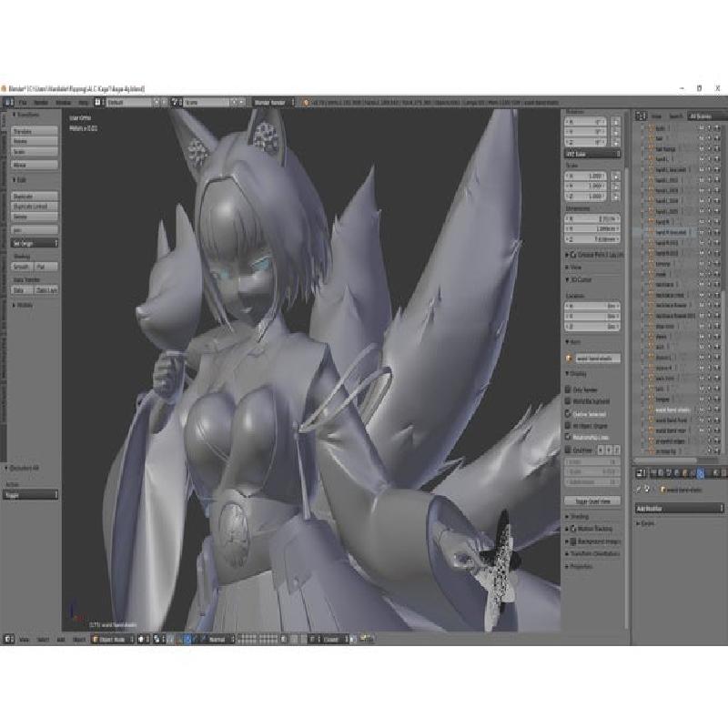
Task: Switch to the Render properties tab icon
Action: click(653, 473)
